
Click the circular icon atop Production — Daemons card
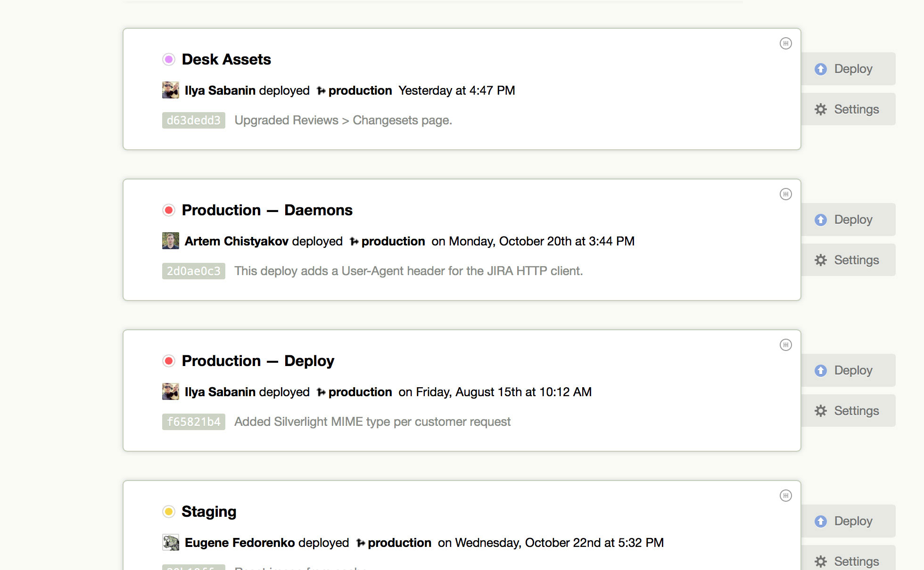[x=785, y=194]
